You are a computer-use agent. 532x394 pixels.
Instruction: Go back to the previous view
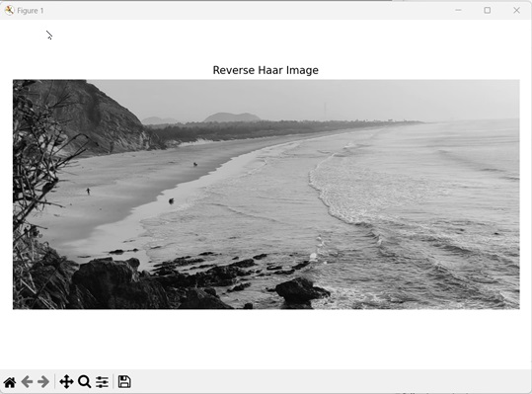[x=27, y=382]
